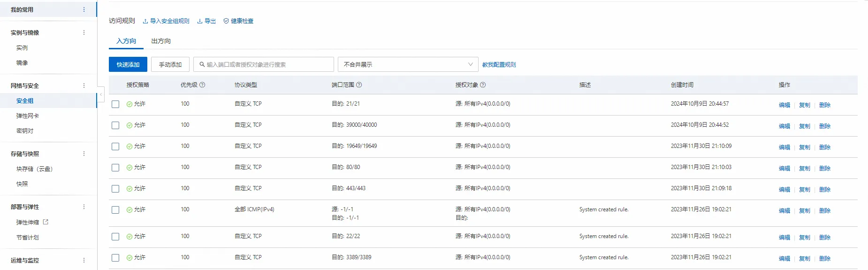The image size is (868, 270).
Task: Tick the checkbox for port 443/443 rule
Action: click(115, 189)
